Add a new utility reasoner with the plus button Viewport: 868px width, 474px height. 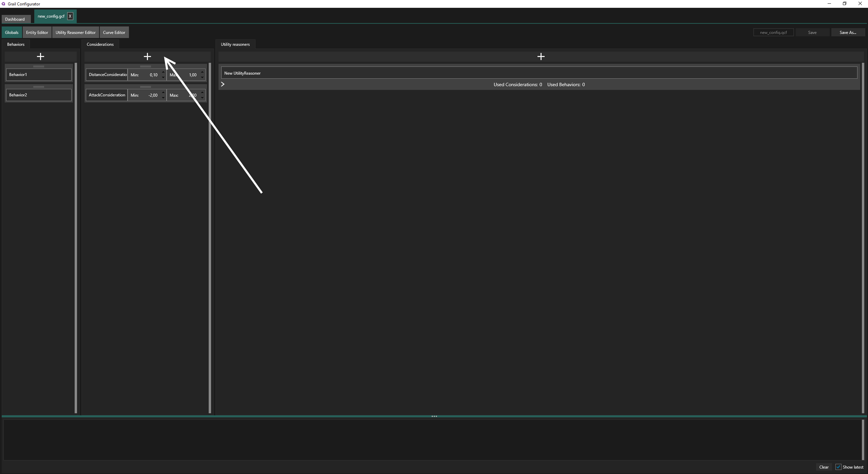[541, 56]
